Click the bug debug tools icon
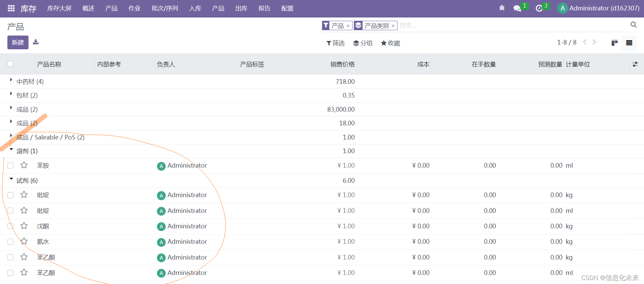Image resolution: width=644 pixels, height=284 pixels. 502,8
